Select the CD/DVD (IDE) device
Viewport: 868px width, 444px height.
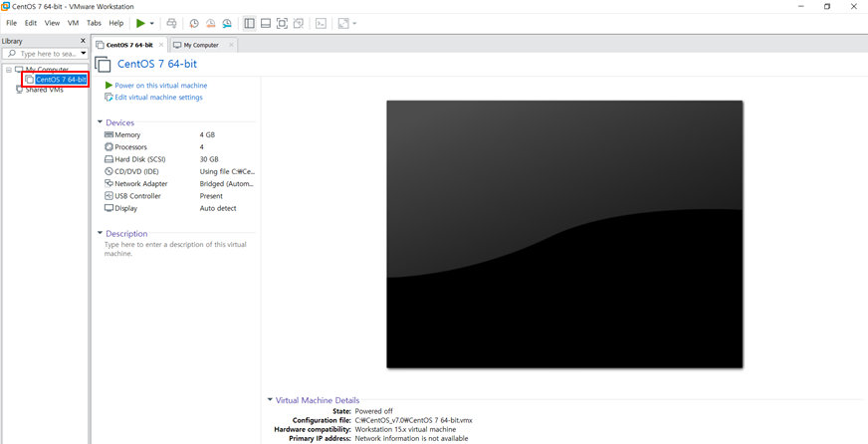tap(179, 171)
